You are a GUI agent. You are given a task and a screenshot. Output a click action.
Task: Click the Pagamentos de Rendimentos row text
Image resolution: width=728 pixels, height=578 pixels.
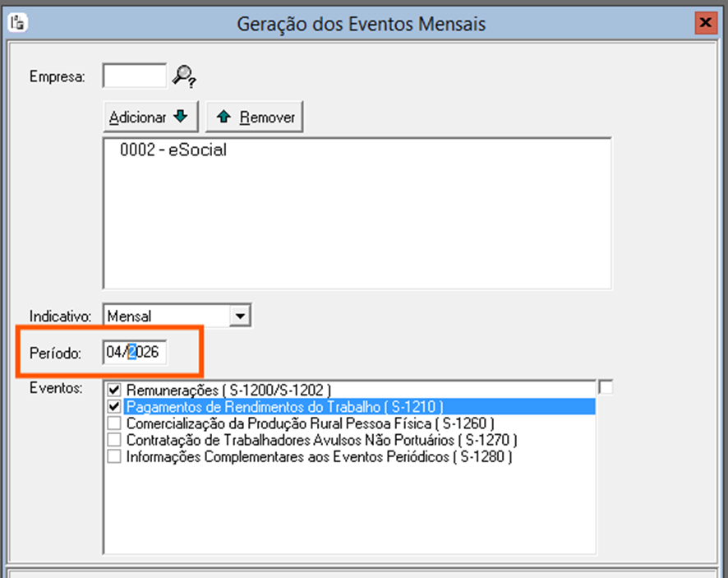click(284, 406)
